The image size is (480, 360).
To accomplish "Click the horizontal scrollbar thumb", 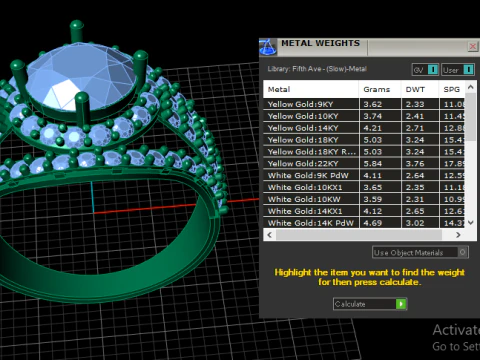I will 359,235.
